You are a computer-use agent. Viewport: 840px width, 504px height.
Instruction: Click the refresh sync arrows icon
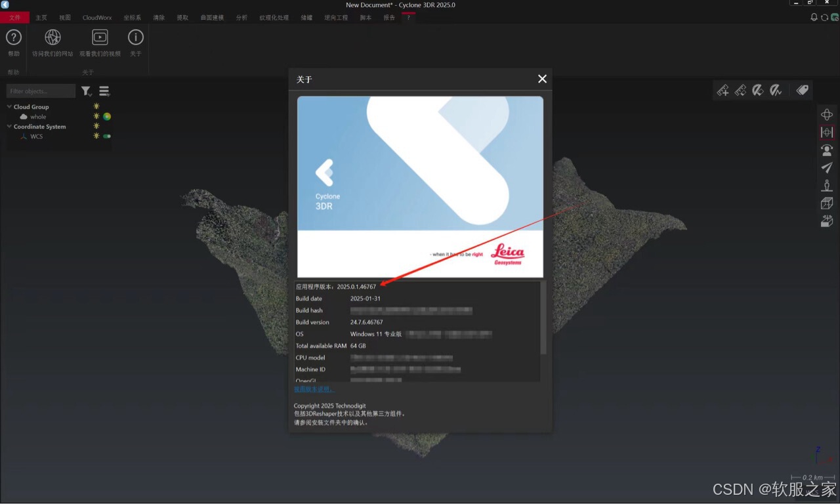click(825, 18)
